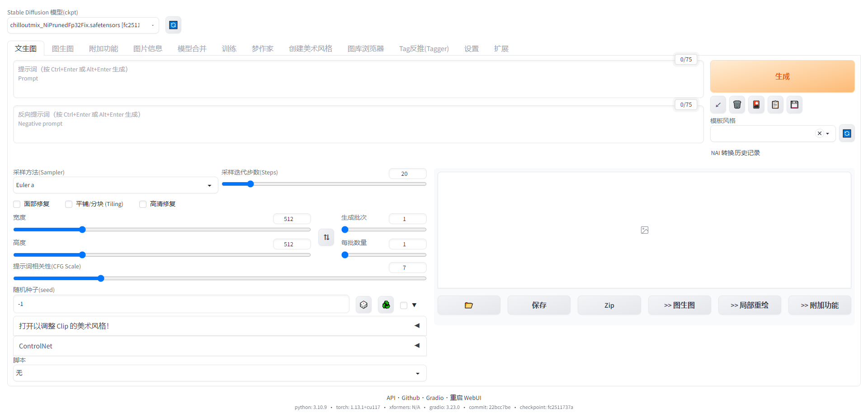
Task: Click the 保存 button
Action: tap(539, 305)
